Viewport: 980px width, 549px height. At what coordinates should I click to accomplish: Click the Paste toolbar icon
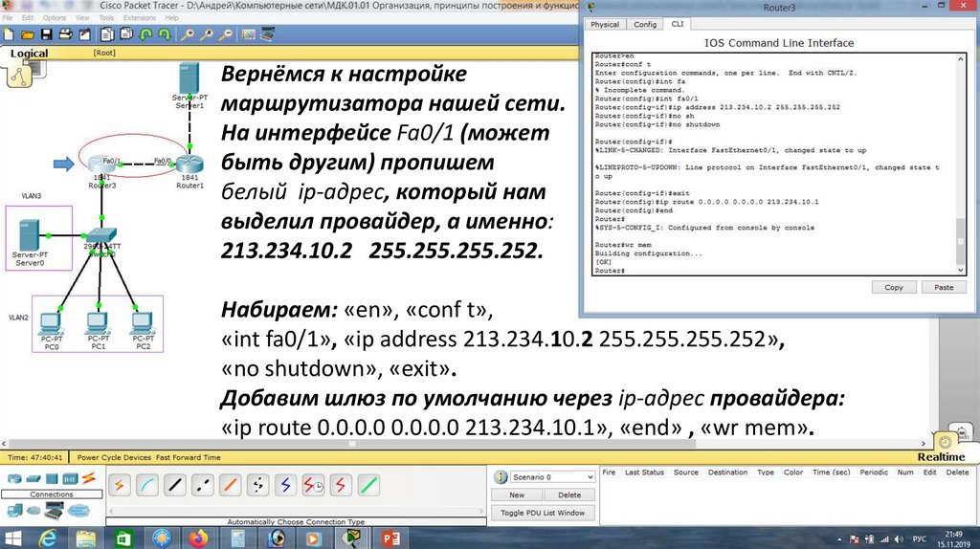[127, 35]
